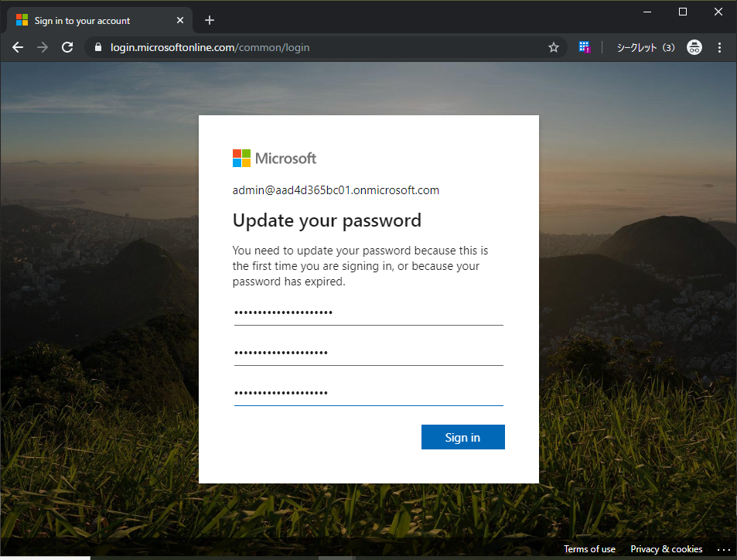
Task: Click the browser forward arrow
Action: pyautogui.click(x=43, y=47)
